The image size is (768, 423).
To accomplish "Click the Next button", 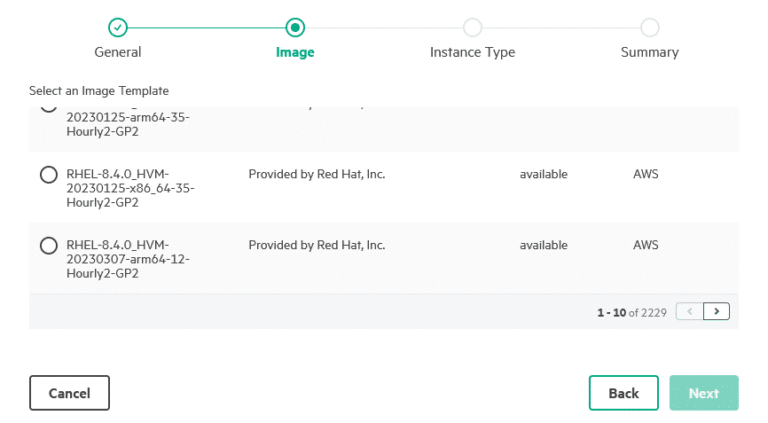I will [x=704, y=393].
